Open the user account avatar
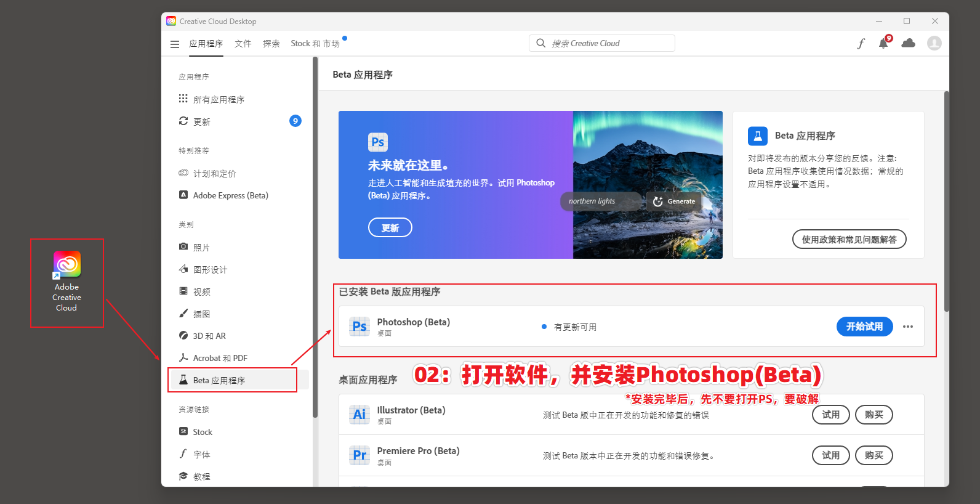This screenshot has height=504, width=980. point(934,43)
